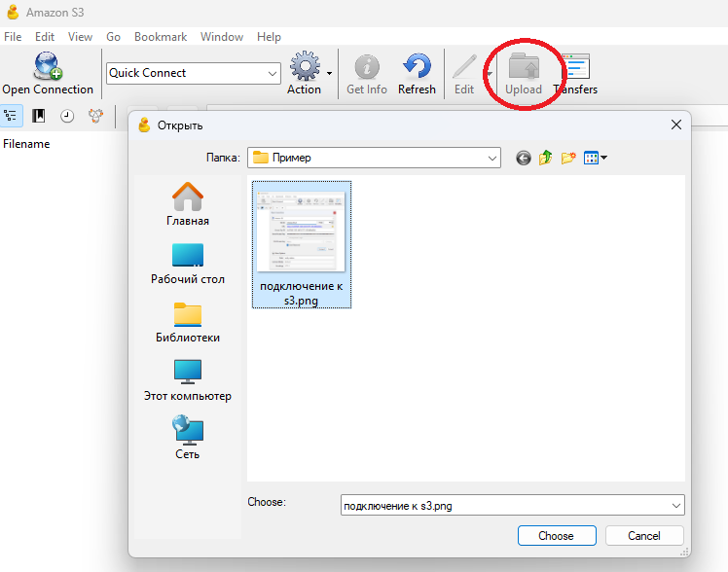
Task: Refresh the file listing
Action: click(x=417, y=67)
